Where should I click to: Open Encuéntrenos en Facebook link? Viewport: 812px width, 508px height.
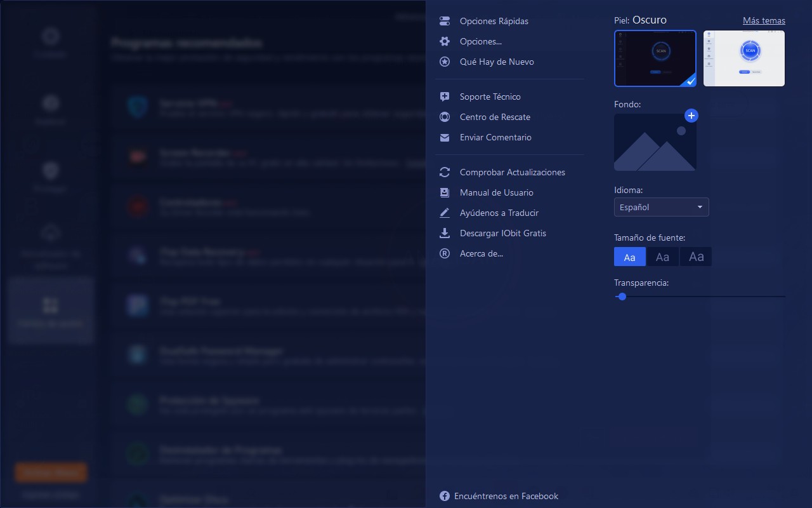click(x=506, y=496)
